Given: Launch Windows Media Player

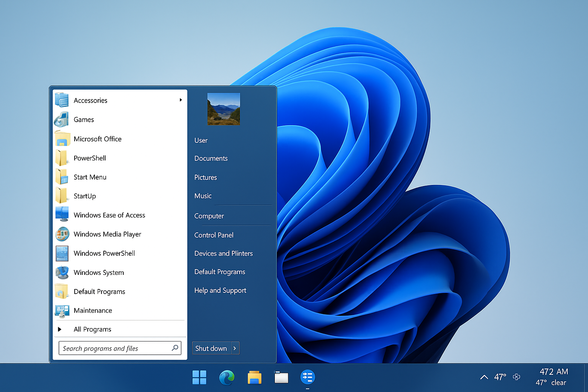Looking at the screenshot, I should pos(107,234).
